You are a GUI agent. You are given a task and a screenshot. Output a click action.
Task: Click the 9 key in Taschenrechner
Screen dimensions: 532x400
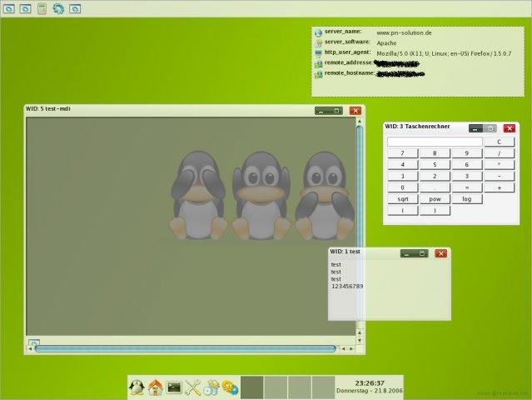coord(467,153)
